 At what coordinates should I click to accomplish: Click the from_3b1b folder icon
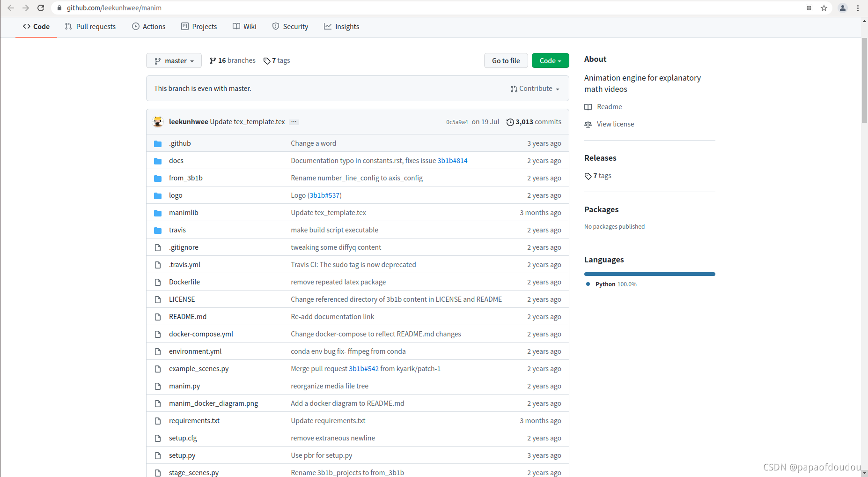coord(158,178)
